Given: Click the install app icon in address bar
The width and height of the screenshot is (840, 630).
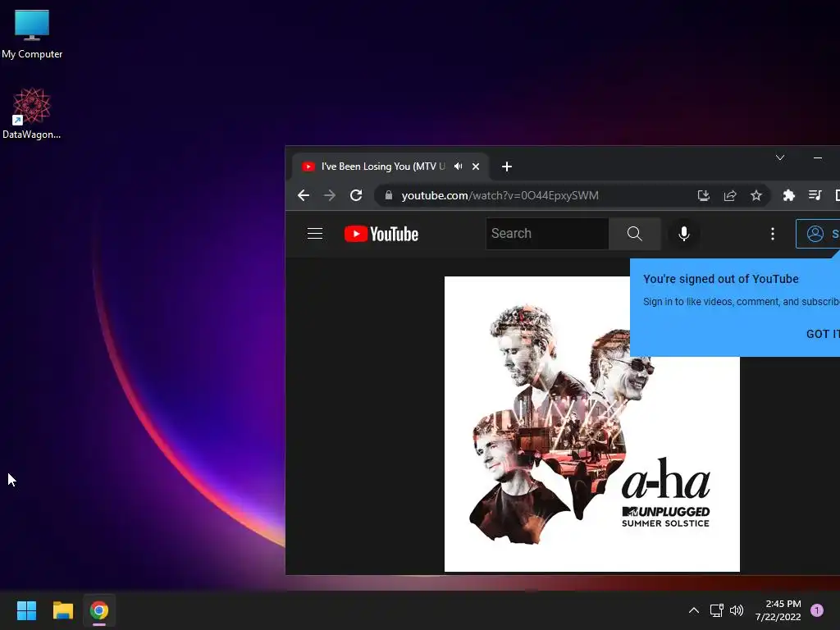Looking at the screenshot, I should click(703, 195).
